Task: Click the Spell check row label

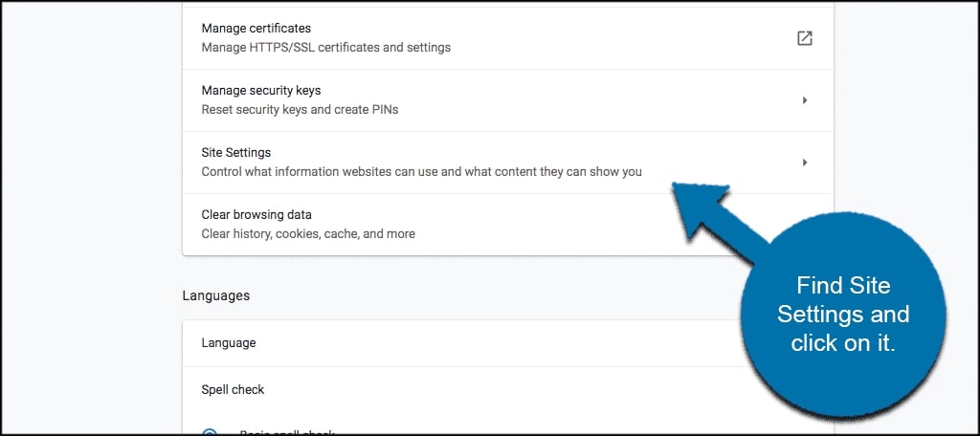Action: click(233, 389)
